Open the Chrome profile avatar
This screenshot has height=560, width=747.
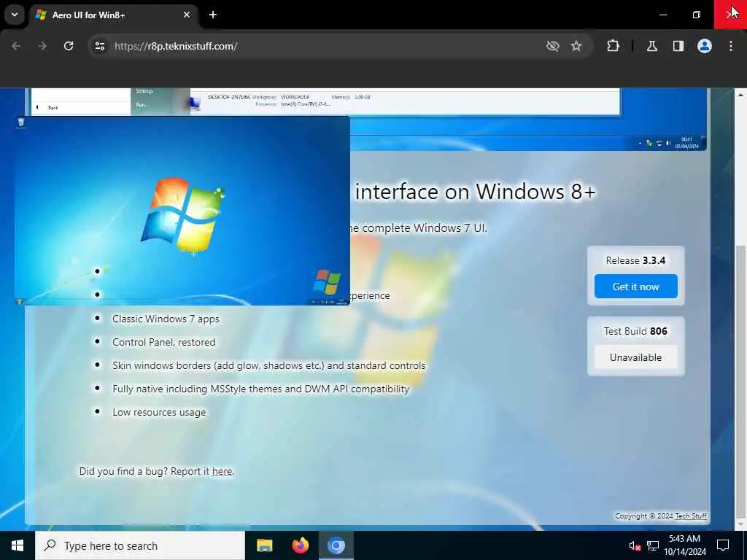(704, 46)
